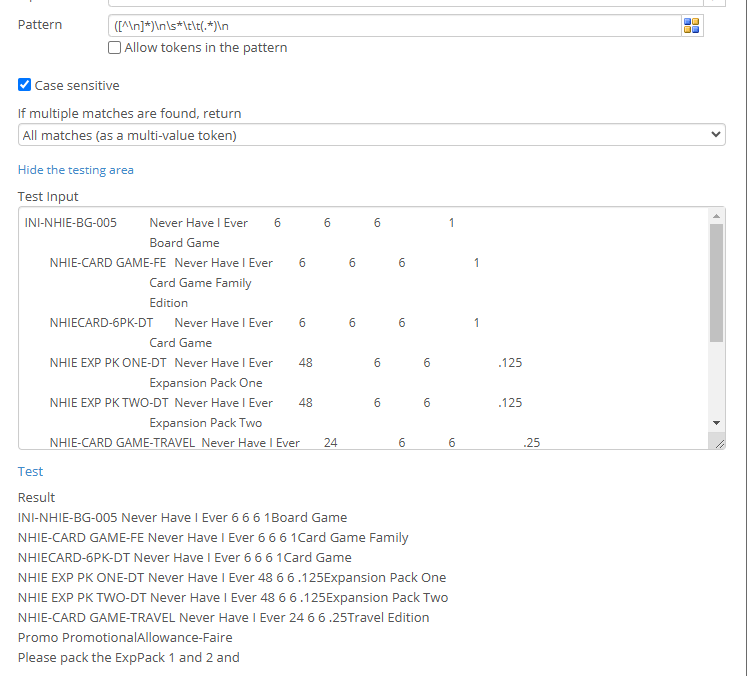Click the resize grip of Test Input box
Viewport: 747px width, 676px height.
tap(719, 444)
